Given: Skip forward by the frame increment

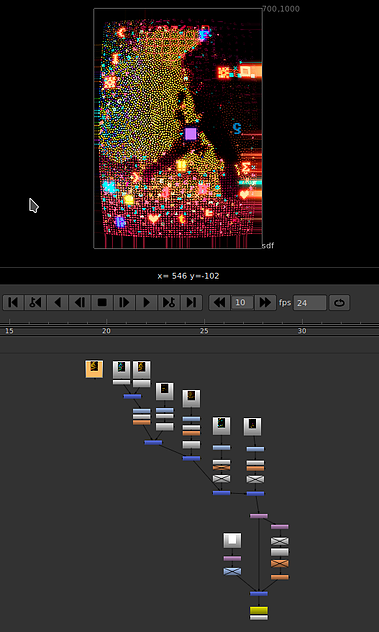Looking at the screenshot, I should point(265,302).
